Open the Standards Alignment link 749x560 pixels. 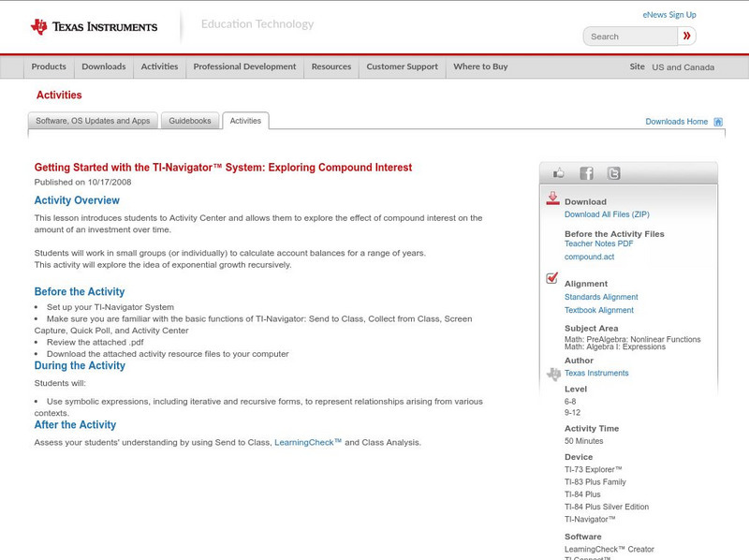point(601,297)
